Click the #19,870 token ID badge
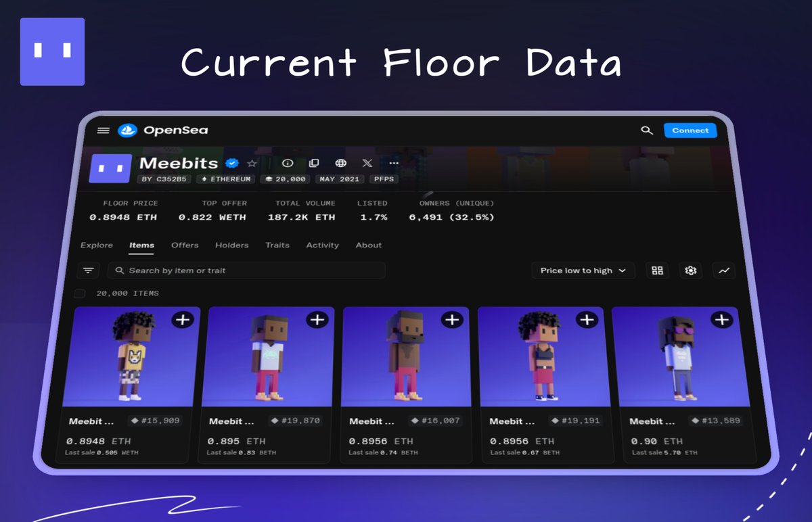 coord(296,421)
